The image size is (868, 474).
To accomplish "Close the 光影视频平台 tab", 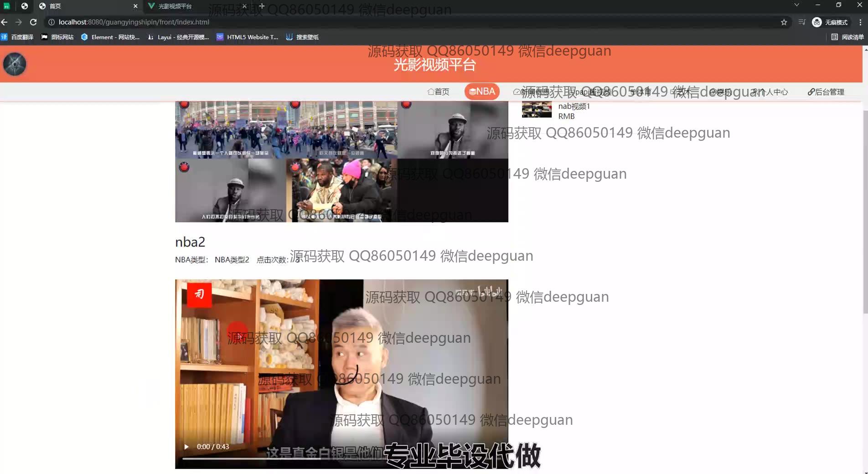I will 244,6.
